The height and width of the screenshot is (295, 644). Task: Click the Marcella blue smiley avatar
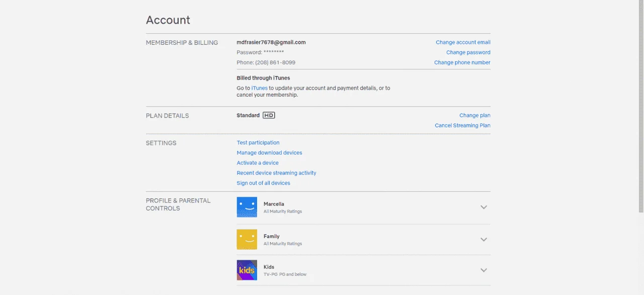point(247,207)
